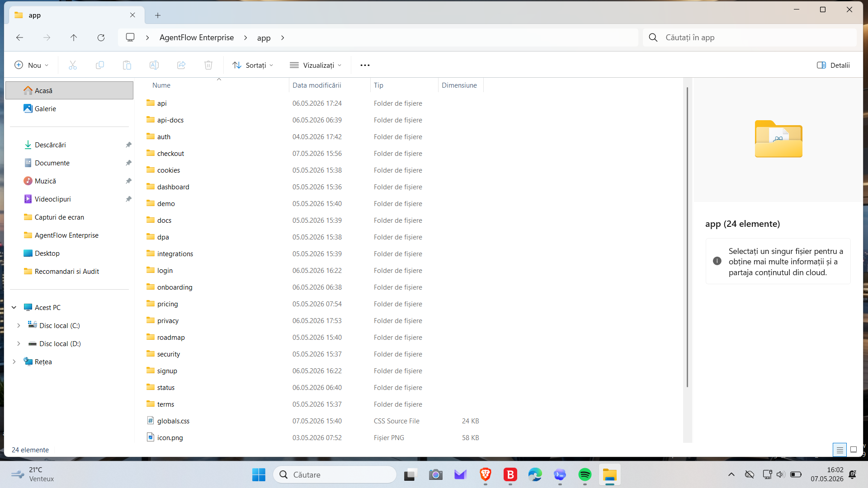Switch to the details list view in the status bar
Viewport: 868px width, 488px height.
[x=840, y=450]
